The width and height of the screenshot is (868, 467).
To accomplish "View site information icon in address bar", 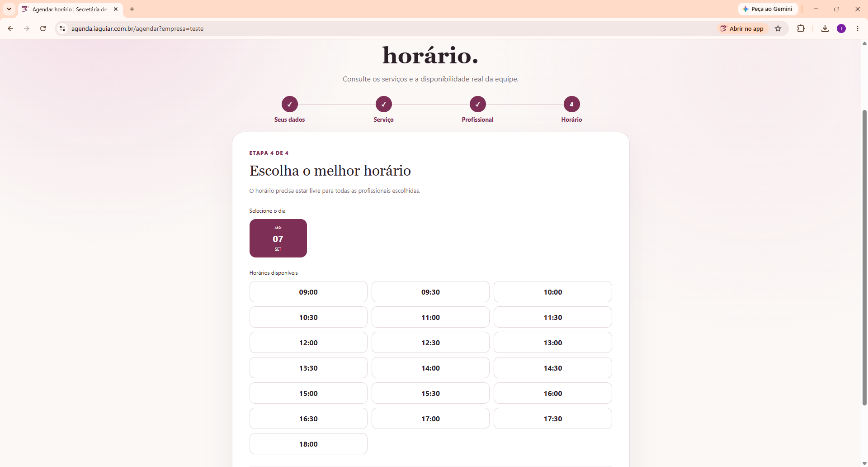I will coord(62,29).
